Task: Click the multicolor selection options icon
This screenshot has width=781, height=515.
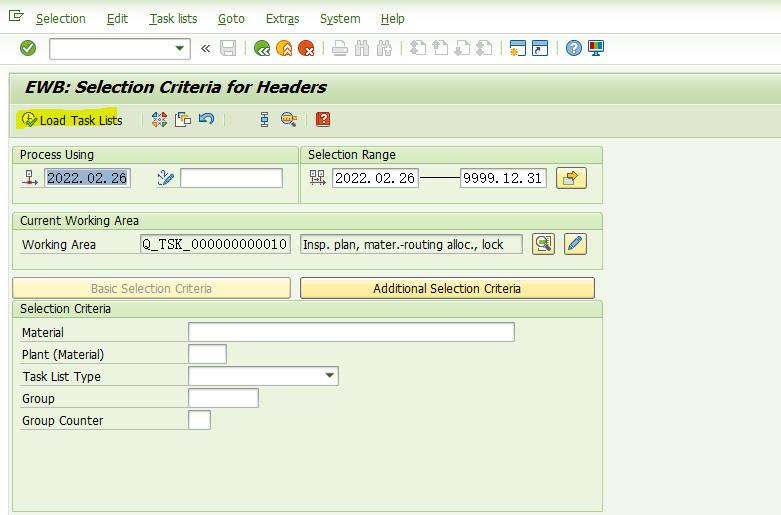Action: [x=159, y=120]
